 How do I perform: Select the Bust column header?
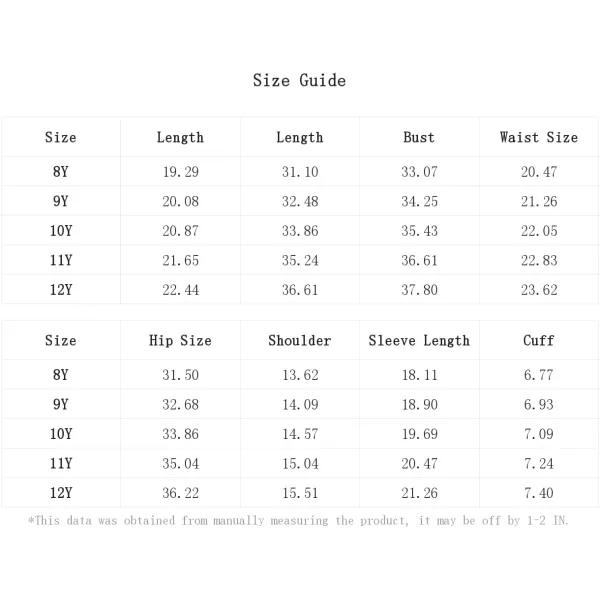[419, 137]
